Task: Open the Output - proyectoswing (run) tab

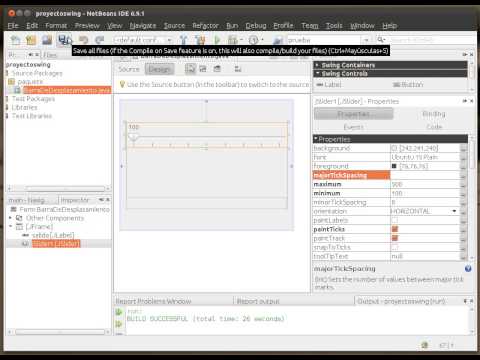Action: (401, 301)
